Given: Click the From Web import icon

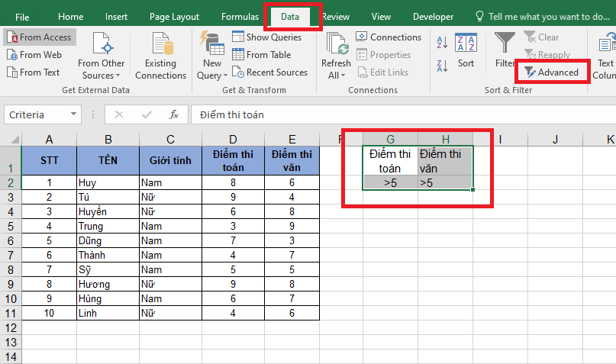Looking at the screenshot, I should 12,55.
